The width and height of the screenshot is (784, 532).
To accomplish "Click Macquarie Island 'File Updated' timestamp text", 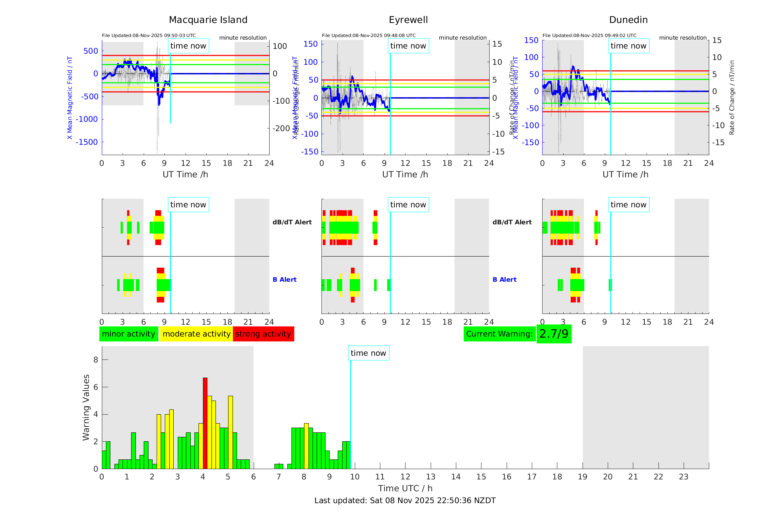I will [x=149, y=36].
